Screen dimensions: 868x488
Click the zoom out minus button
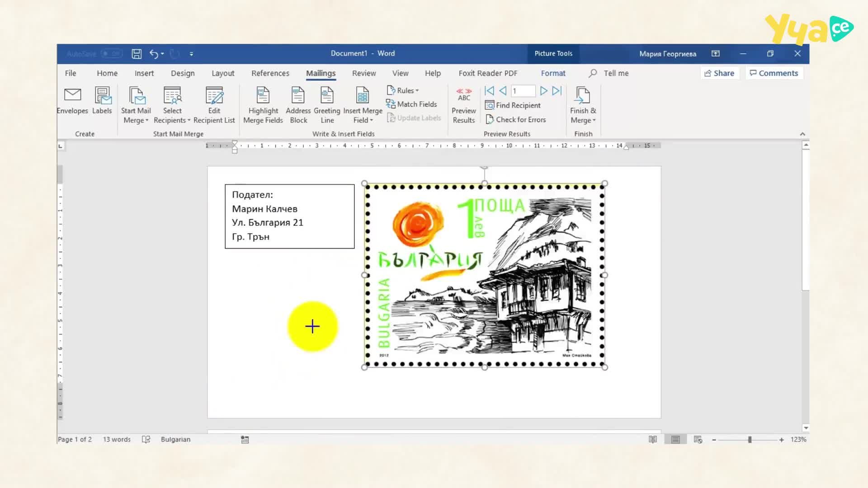point(714,440)
